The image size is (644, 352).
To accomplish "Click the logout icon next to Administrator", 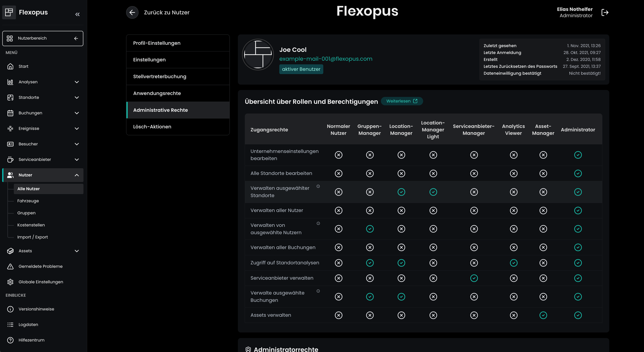I will [x=605, y=13].
